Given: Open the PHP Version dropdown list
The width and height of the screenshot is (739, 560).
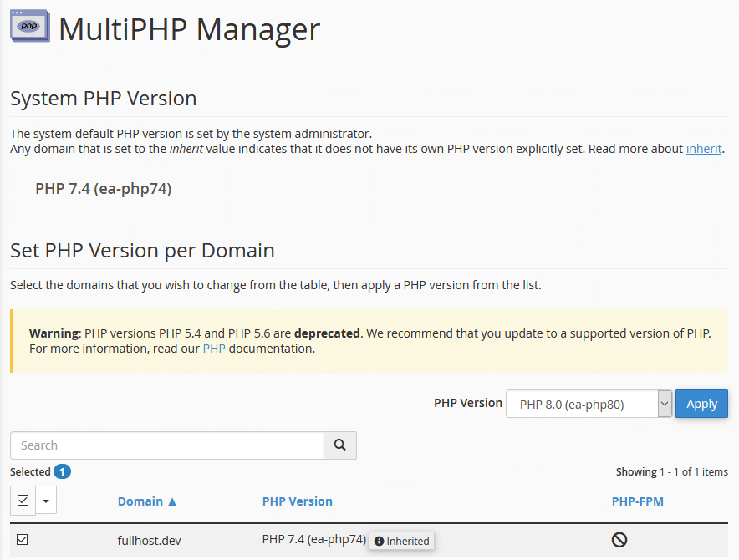Looking at the screenshot, I should (x=589, y=405).
